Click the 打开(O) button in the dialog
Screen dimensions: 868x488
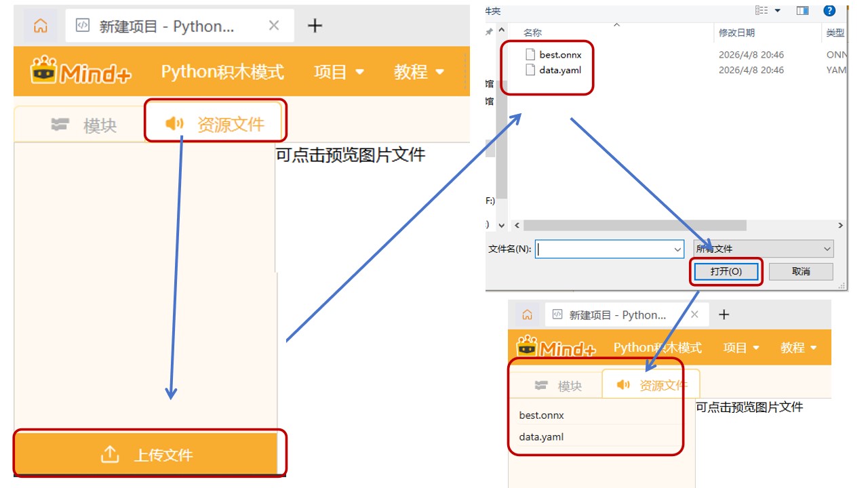click(x=726, y=271)
